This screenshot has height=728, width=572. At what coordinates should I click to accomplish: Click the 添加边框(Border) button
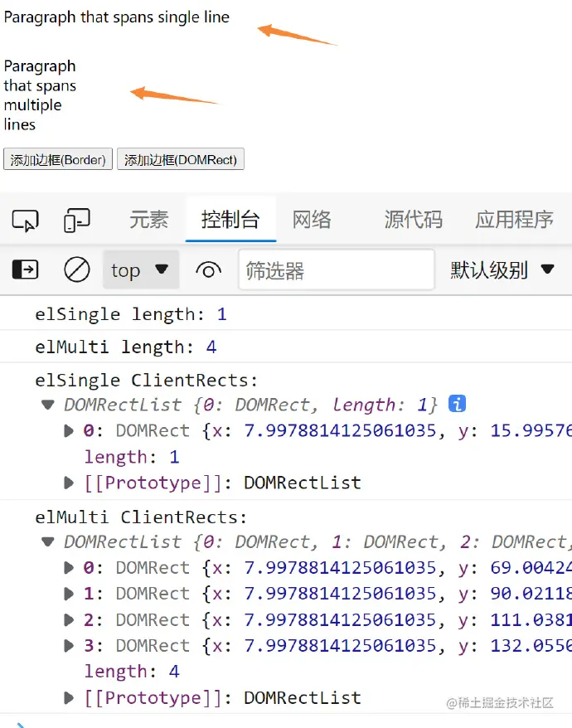click(58, 159)
